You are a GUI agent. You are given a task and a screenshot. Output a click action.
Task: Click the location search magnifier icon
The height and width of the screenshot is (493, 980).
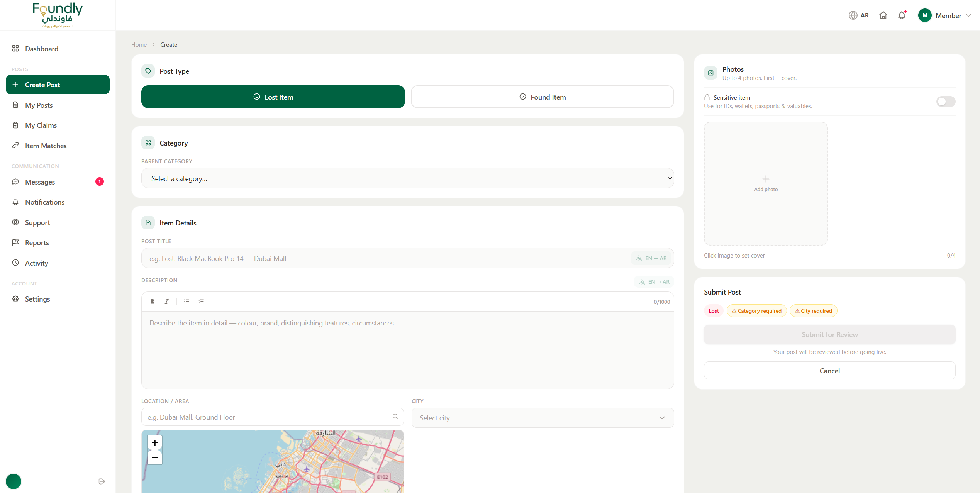coord(395,417)
